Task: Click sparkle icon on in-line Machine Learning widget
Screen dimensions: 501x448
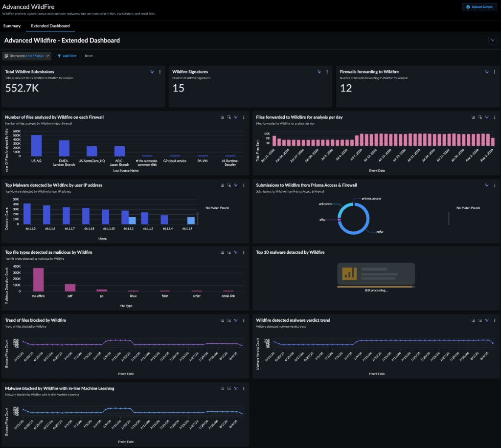Action: click(x=236, y=389)
